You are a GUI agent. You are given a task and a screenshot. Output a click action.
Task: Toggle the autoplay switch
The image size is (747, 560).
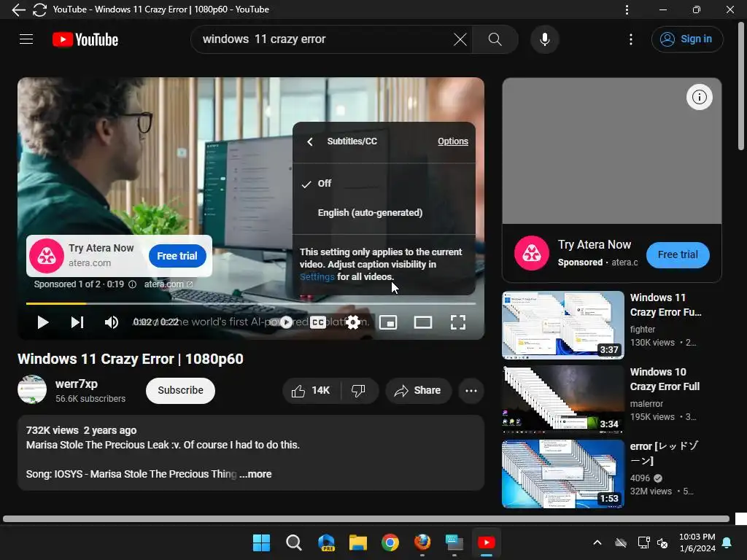pos(286,322)
